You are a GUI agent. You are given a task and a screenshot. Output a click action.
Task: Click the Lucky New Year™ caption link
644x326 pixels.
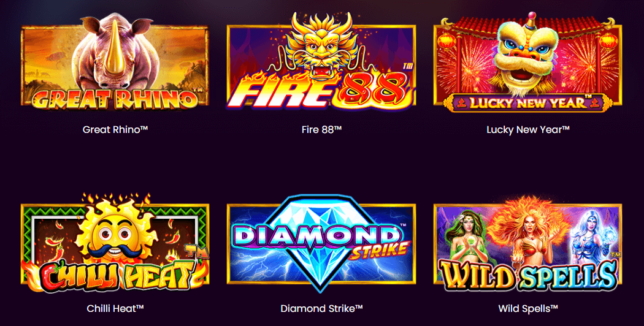[x=528, y=130]
